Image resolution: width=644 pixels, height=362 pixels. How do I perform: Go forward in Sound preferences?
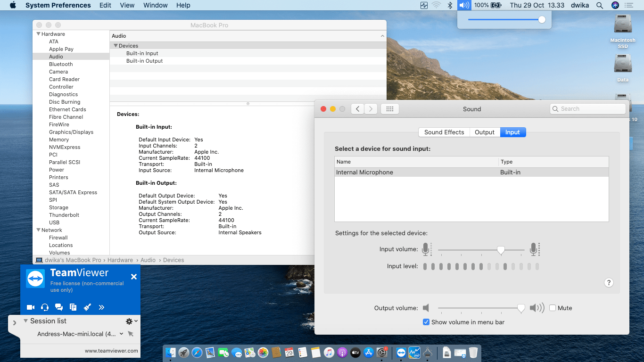(x=371, y=109)
